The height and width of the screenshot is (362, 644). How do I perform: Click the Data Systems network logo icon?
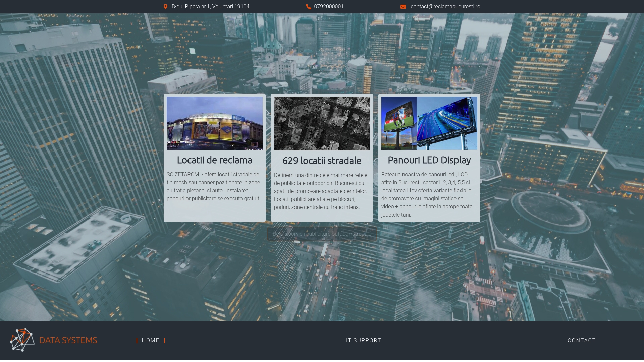tap(22, 340)
